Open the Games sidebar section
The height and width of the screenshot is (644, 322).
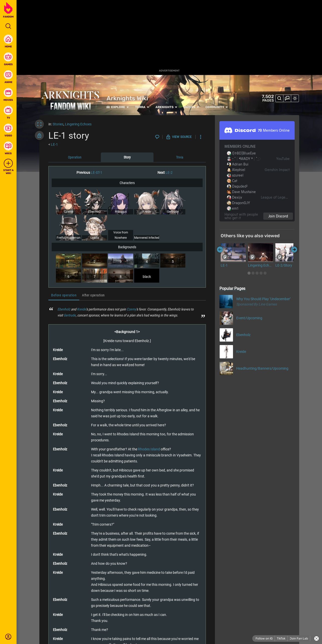(8, 59)
